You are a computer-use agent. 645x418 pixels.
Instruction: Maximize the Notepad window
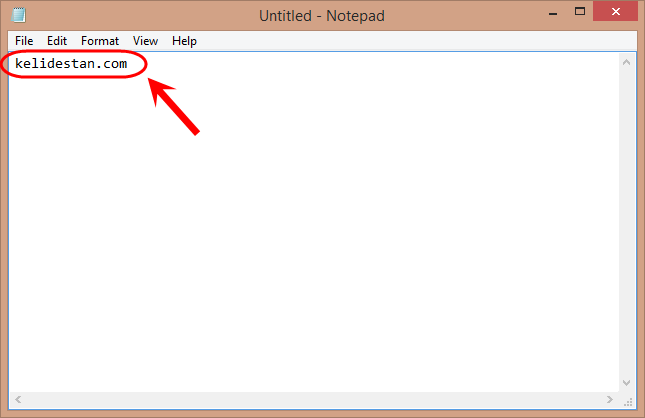[580, 12]
